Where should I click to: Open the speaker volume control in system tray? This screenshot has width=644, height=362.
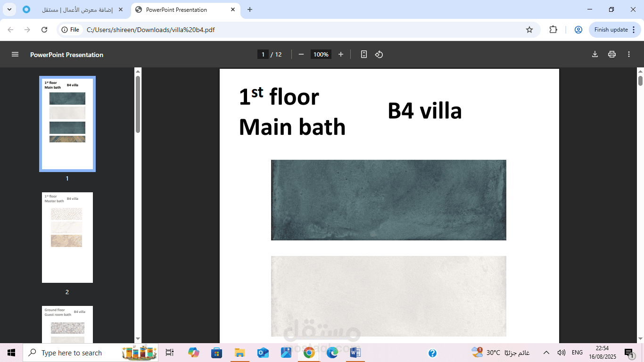[561, 352]
